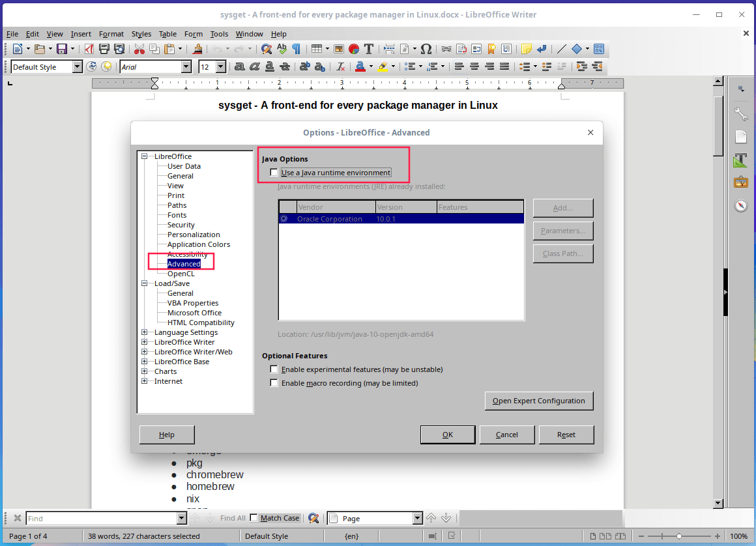Expand the Charts tree node
Viewport: 756px width, 546px height.
(x=144, y=371)
